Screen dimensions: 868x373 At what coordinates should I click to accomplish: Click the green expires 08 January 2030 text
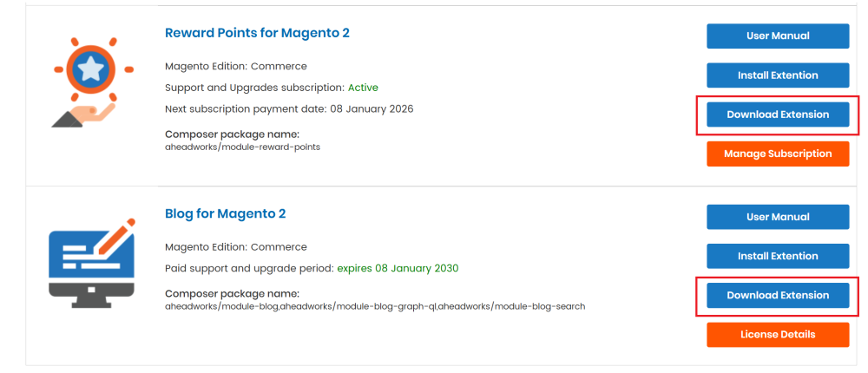click(398, 268)
